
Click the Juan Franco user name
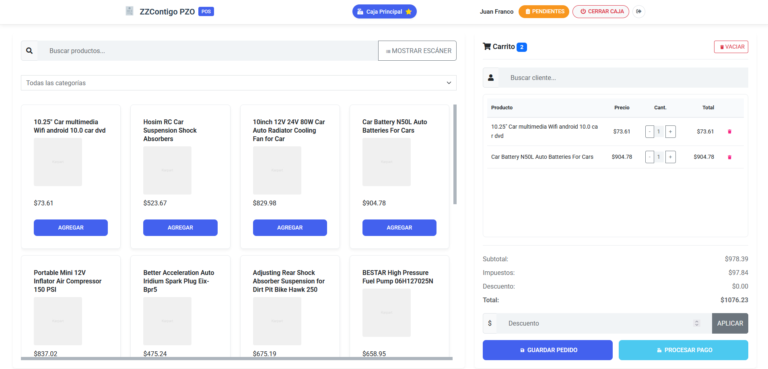497,11
